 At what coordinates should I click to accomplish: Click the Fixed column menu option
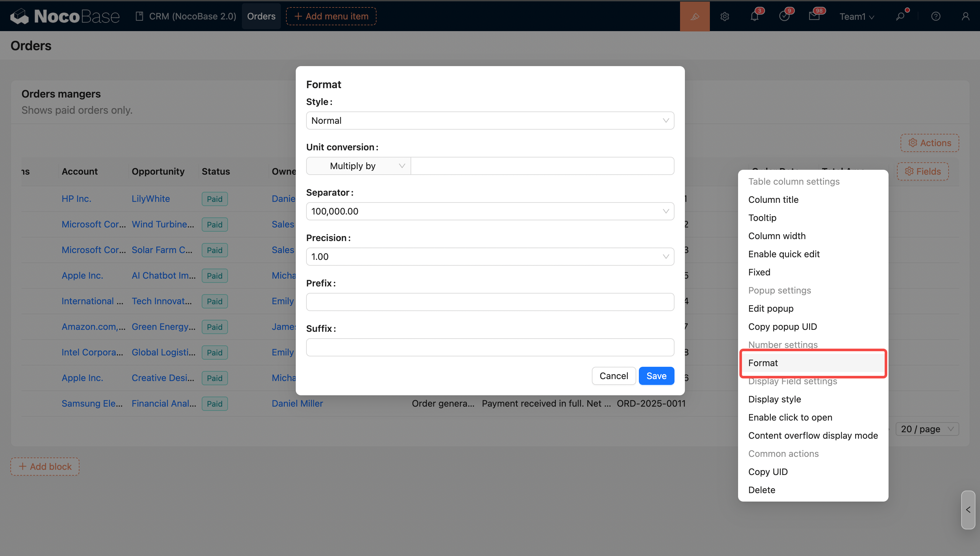(x=759, y=272)
